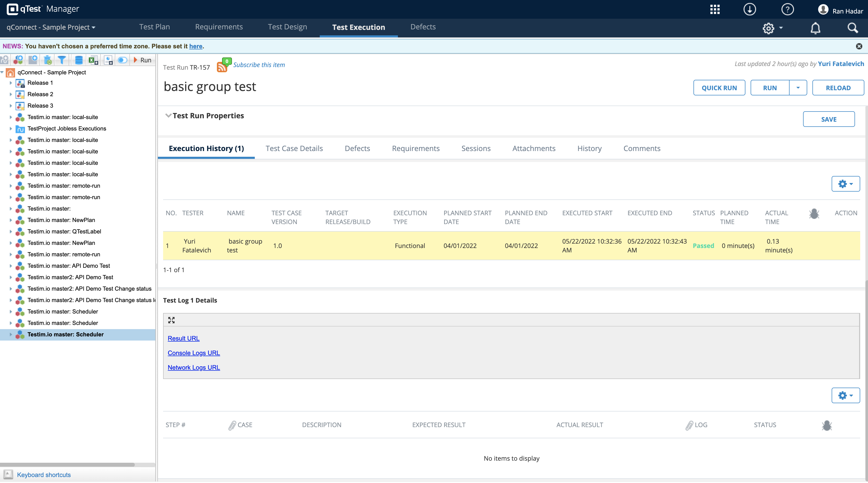Open the recycle bin restore icon
The height and width of the screenshot is (483, 868).
pos(48,60)
